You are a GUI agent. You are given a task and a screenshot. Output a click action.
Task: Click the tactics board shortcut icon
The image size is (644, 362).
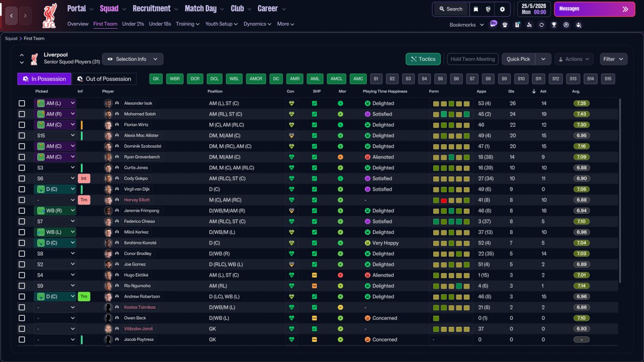click(x=517, y=25)
